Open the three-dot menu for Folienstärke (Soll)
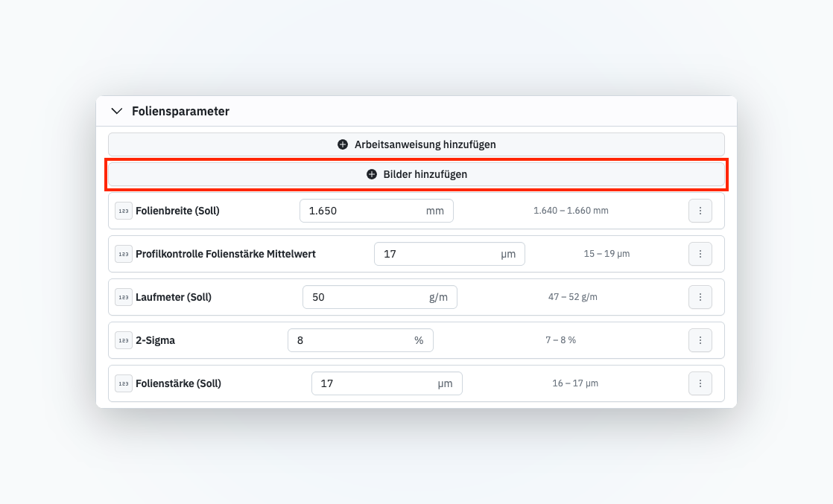Viewport: 833px width, 504px height. click(700, 383)
